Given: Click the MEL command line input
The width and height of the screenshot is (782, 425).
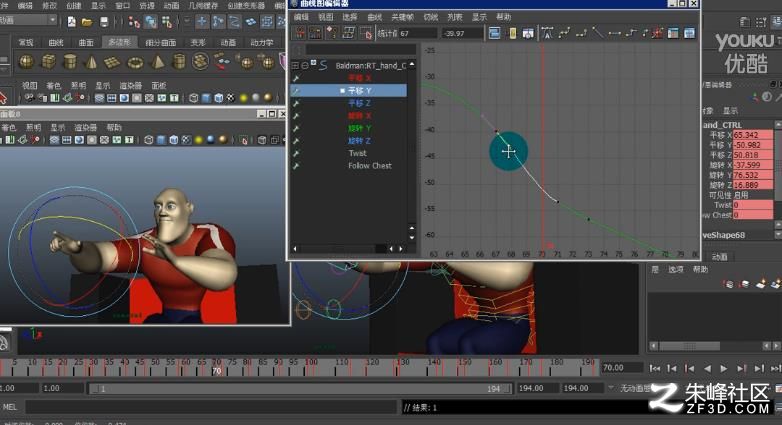Looking at the screenshot, I should 211,407.
